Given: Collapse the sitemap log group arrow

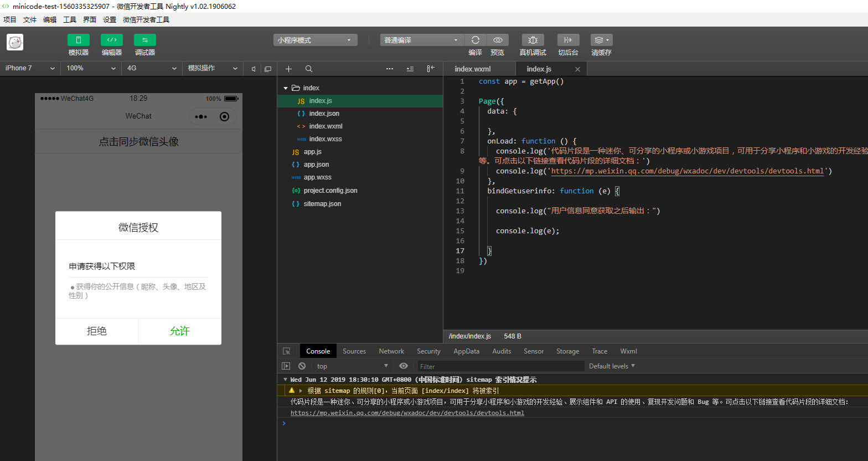Looking at the screenshot, I should point(285,380).
